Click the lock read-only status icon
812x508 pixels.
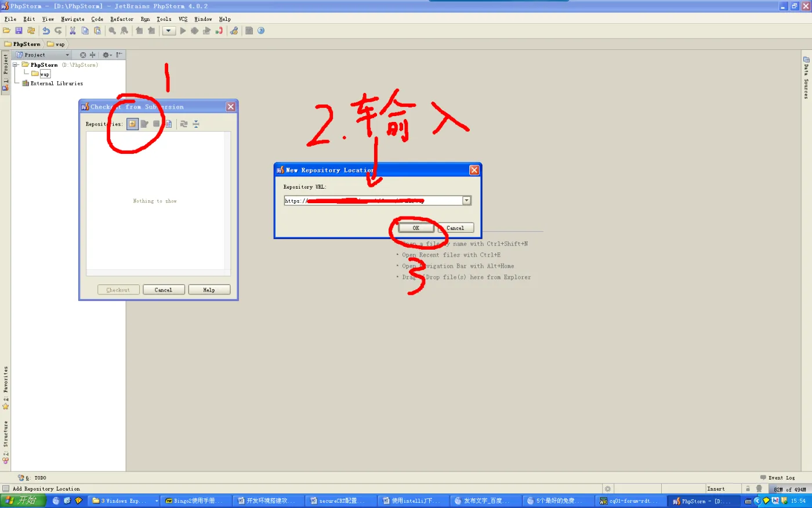[x=748, y=489]
